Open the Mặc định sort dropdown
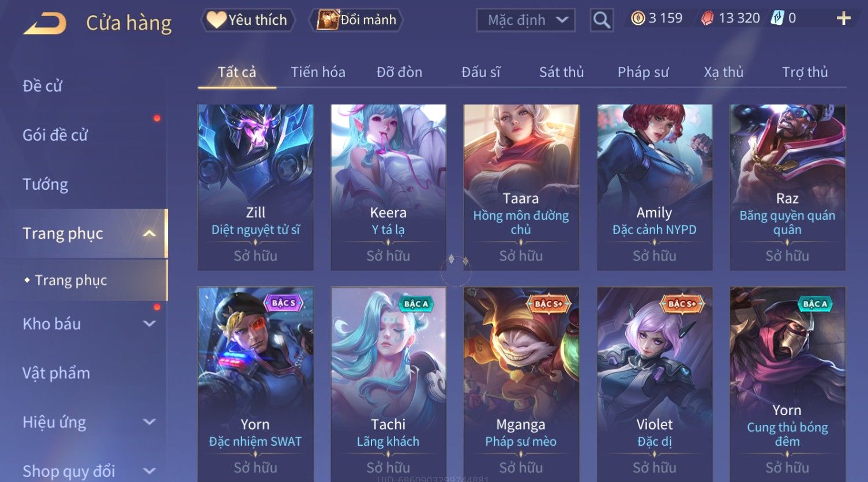The height and width of the screenshot is (482, 868). [526, 20]
